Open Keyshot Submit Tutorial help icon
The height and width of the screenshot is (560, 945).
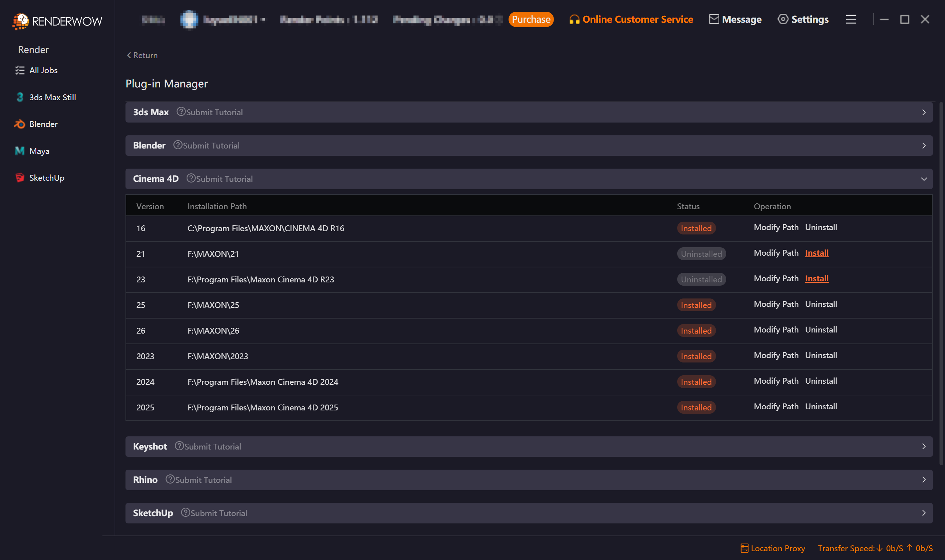click(x=179, y=446)
